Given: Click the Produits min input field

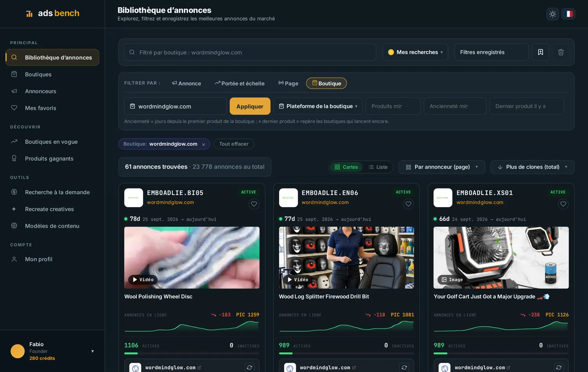Looking at the screenshot, I should [393, 106].
